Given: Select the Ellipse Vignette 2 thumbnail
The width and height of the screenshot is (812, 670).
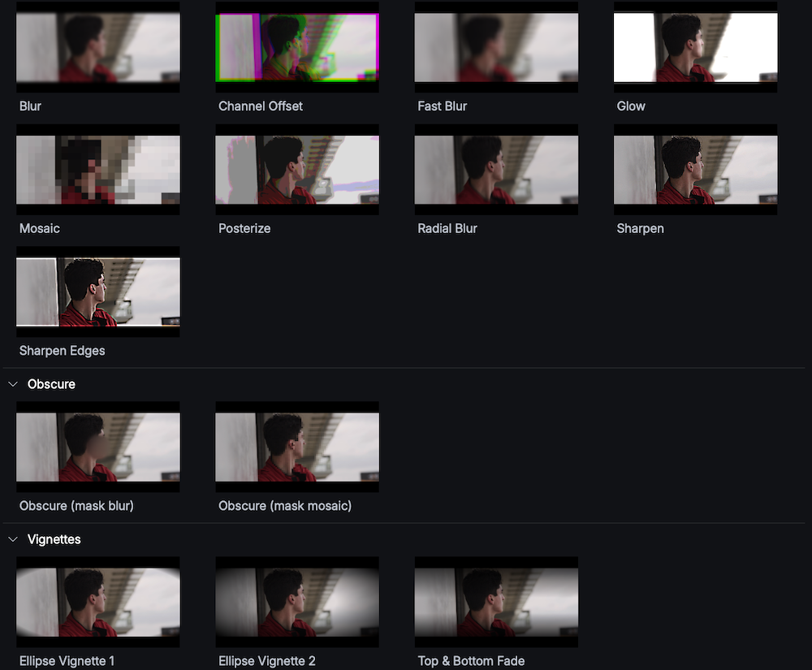Looking at the screenshot, I should [297, 602].
